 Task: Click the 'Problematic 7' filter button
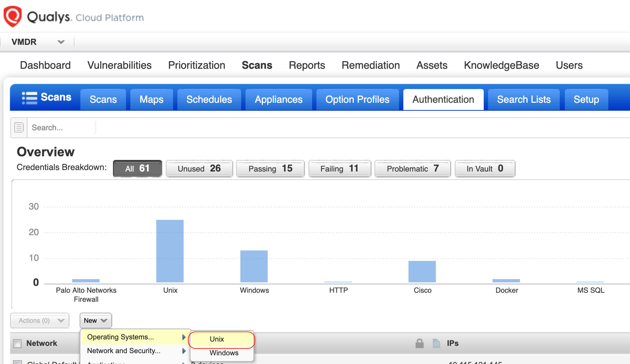tap(412, 168)
